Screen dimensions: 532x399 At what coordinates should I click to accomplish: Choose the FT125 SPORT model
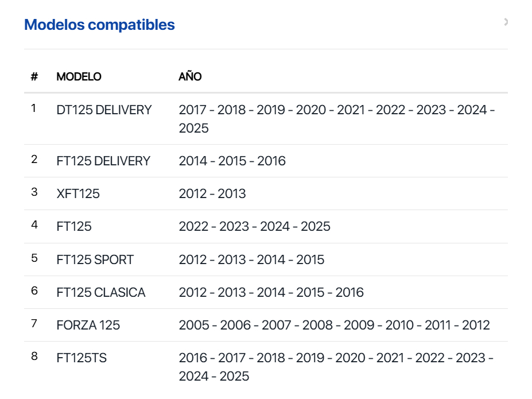[95, 259]
